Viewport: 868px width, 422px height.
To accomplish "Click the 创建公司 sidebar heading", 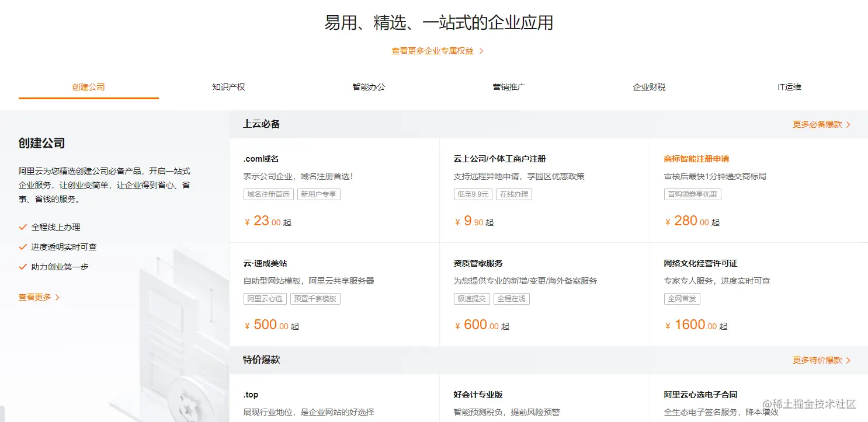I will click(41, 143).
